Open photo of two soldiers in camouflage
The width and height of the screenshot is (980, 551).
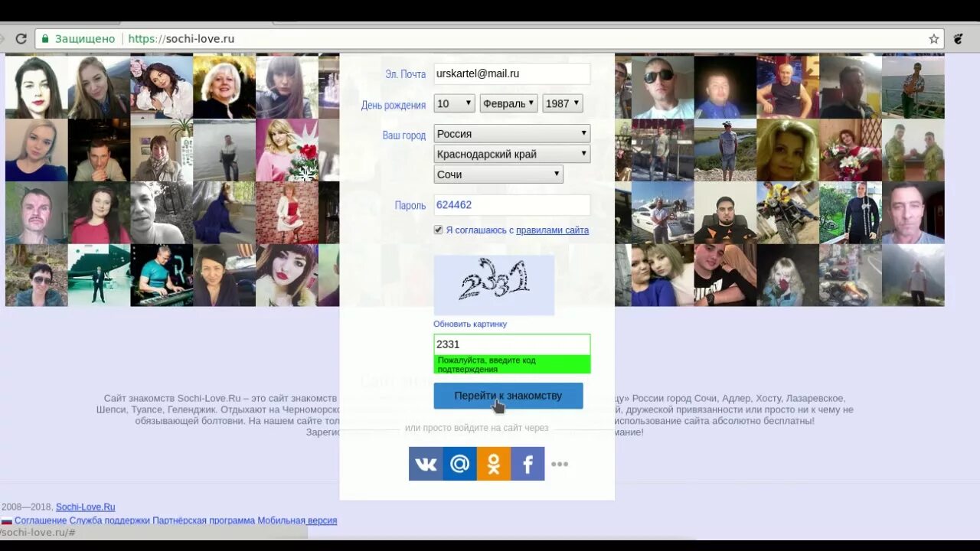point(913,149)
